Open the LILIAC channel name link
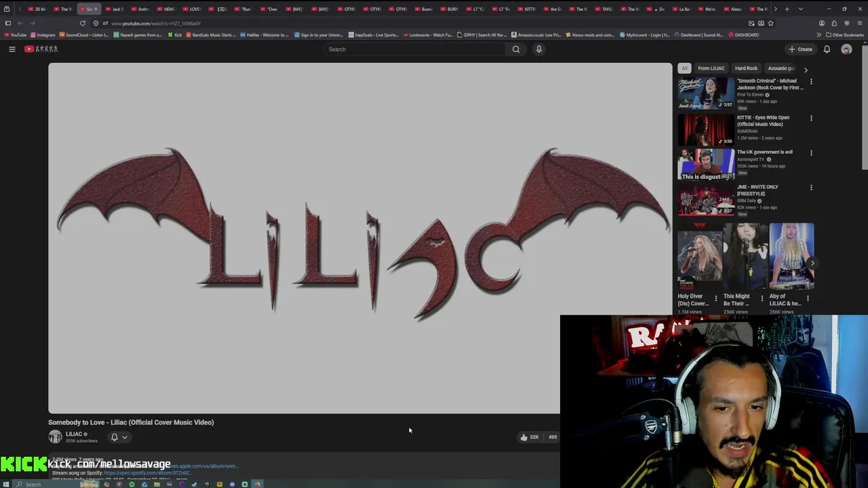 (x=74, y=434)
